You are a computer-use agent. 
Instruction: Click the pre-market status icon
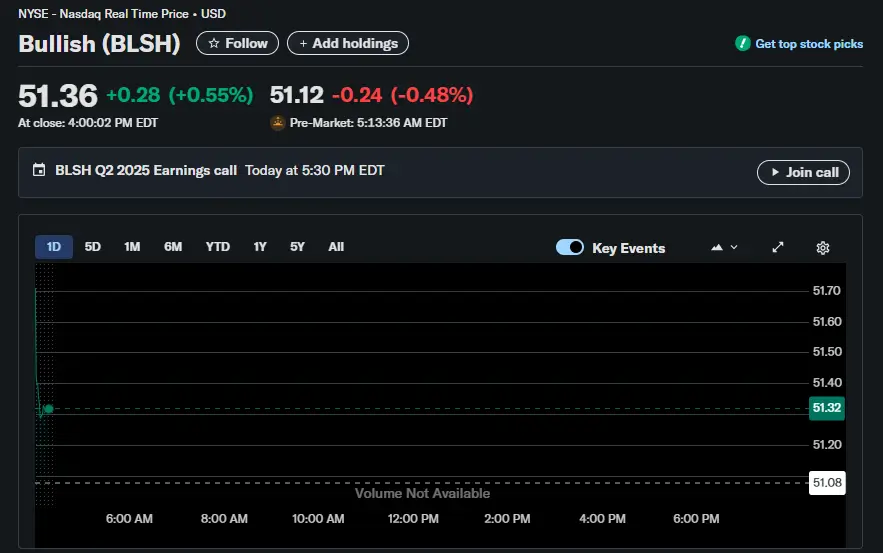[x=277, y=123]
